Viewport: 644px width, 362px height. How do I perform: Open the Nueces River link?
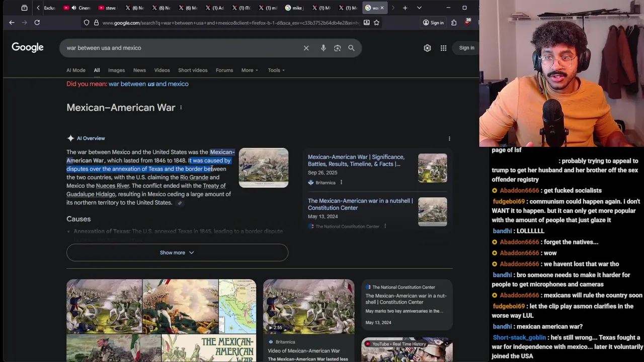click(113, 186)
